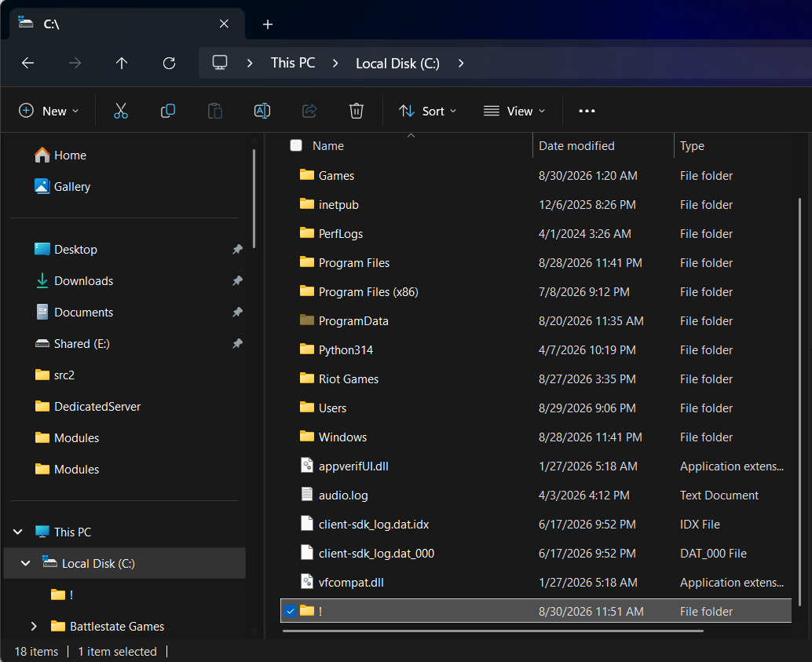This screenshot has width=812, height=662.
Task: Collapse the This PC tree node
Action: tap(18, 532)
